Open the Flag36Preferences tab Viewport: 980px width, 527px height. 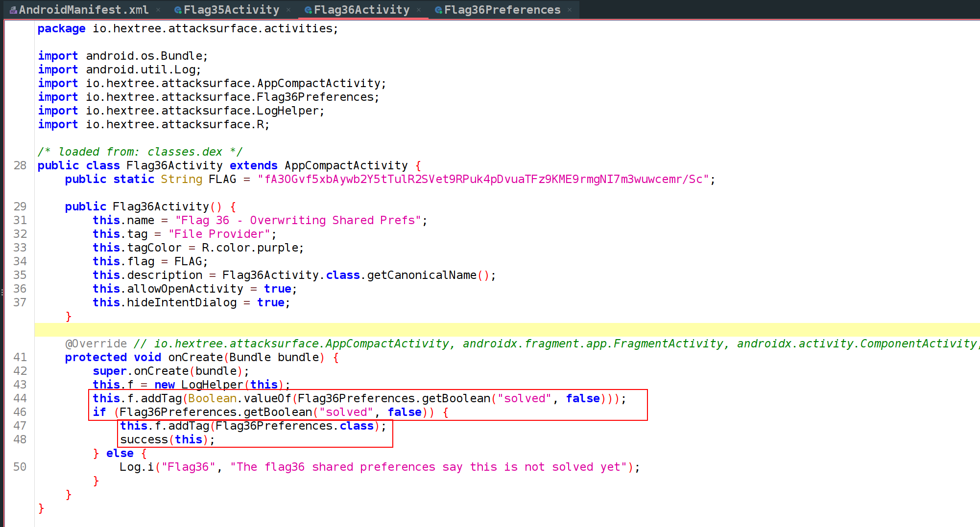502,10
